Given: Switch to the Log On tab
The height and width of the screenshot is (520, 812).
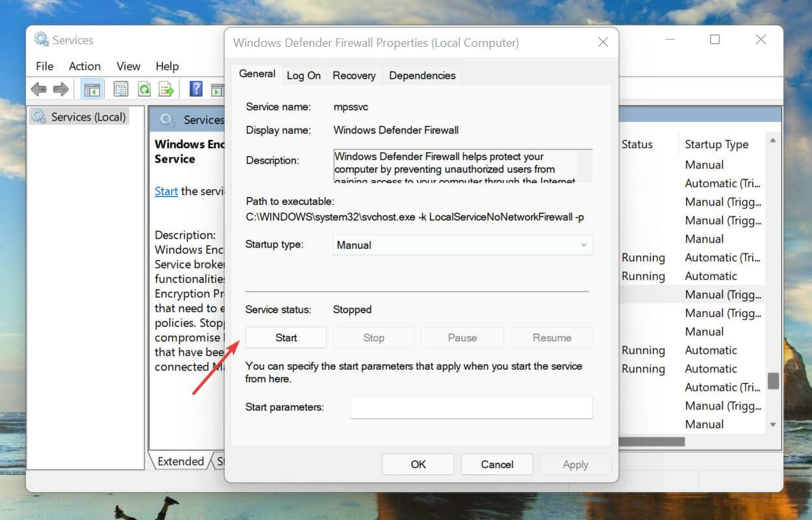Looking at the screenshot, I should click(303, 75).
